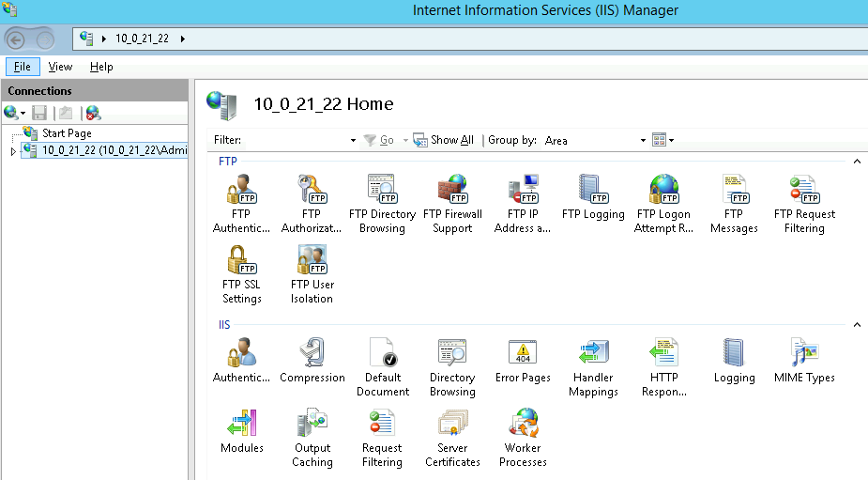Open the File menu
This screenshot has width=868, height=480.
[x=22, y=67]
